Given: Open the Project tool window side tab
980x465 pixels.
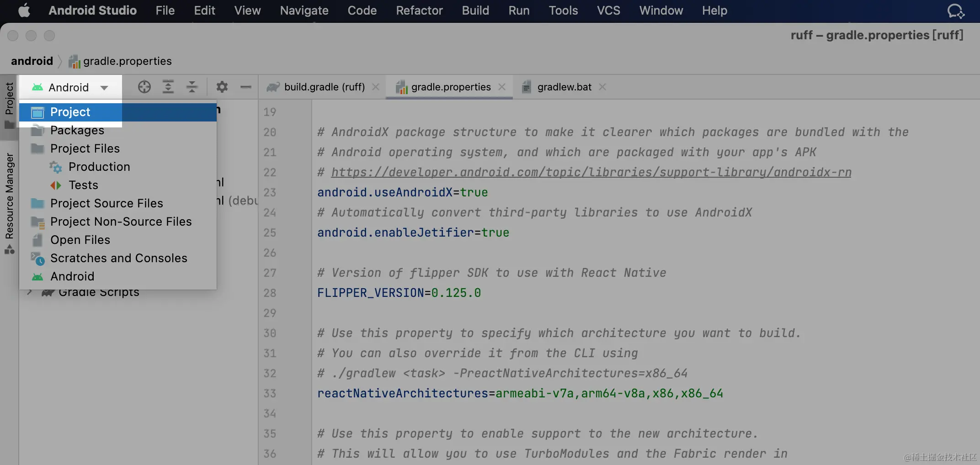Looking at the screenshot, I should pyautogui.click(x=9, y=106).
